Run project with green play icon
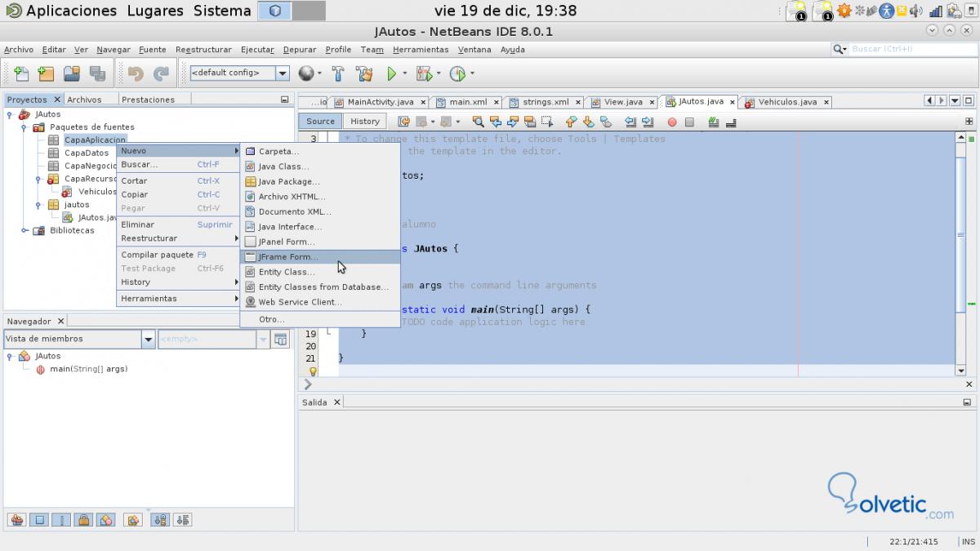980x551 pixels. 392,73
